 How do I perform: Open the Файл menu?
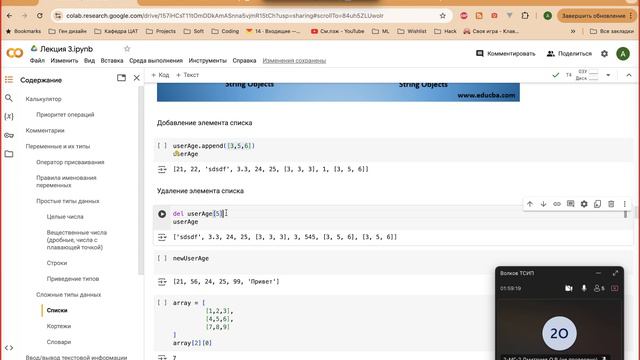[x=37, y=60]
